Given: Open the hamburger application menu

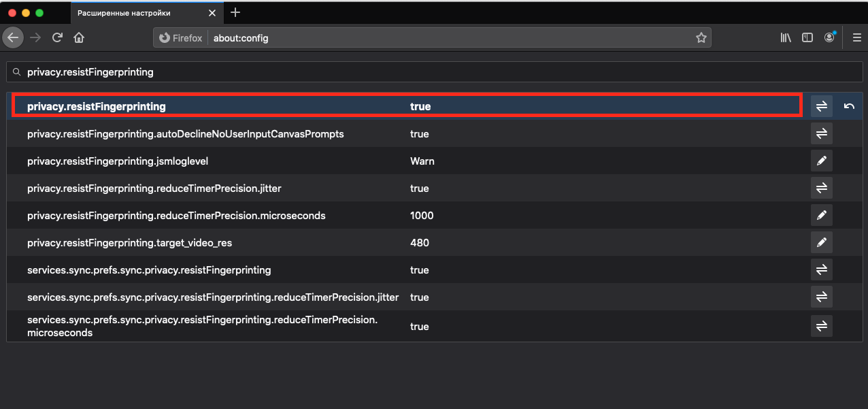Looking at the screenshot, I should (x=856, y=38).
